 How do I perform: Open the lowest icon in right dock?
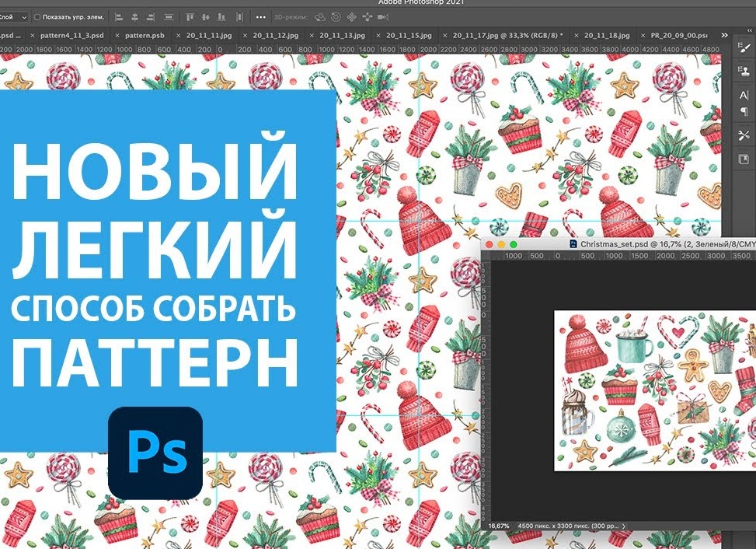744,159
